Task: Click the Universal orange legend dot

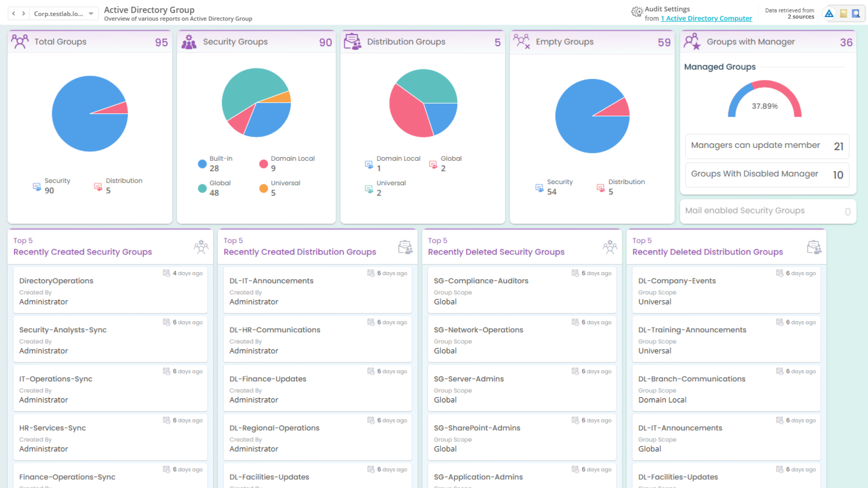Action: [264, 188]
